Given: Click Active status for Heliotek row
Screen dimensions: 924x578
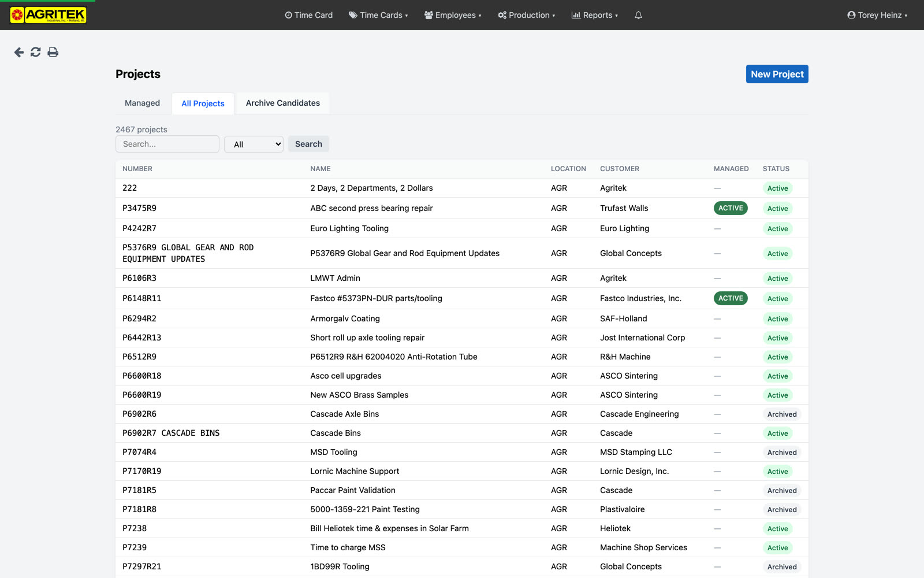Looking at the screenshot, I should click(x=777, y=529).
